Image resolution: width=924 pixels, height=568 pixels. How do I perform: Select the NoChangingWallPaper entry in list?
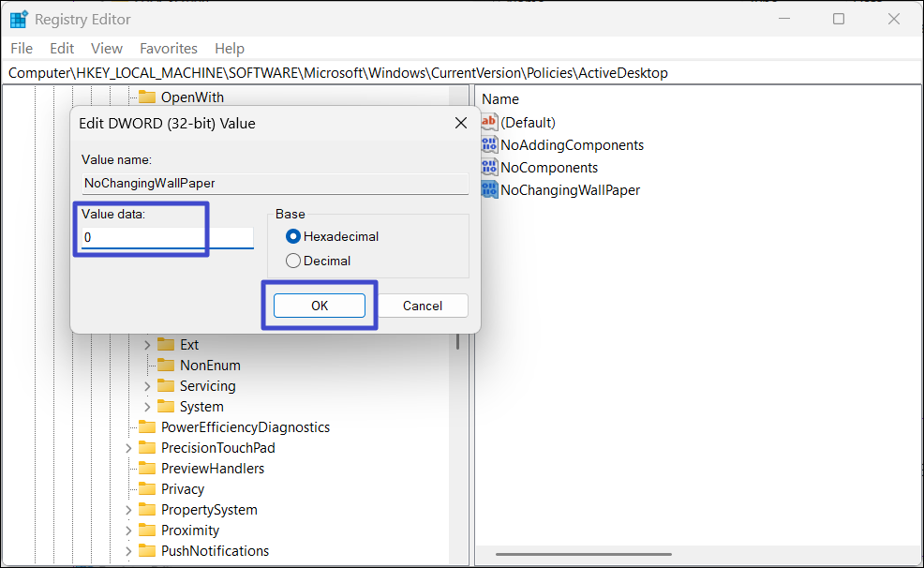(x=571, y=189)
